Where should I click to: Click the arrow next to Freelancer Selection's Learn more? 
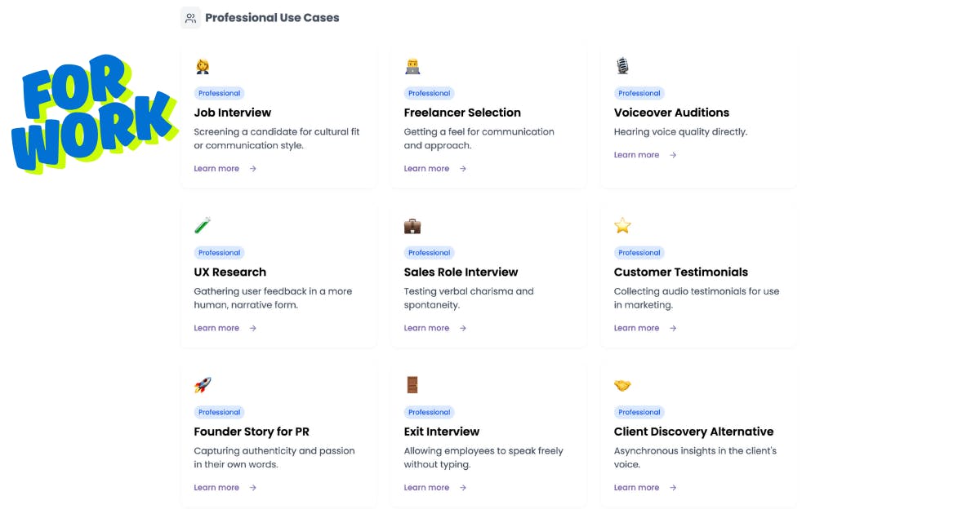click(x=463, y=169)
